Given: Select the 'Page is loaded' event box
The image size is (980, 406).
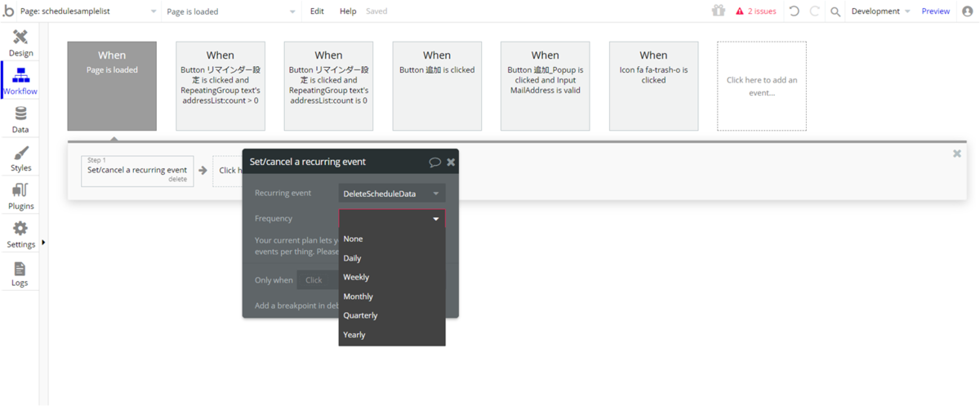Looking at the screenshot, I should [x=112, y=86].
